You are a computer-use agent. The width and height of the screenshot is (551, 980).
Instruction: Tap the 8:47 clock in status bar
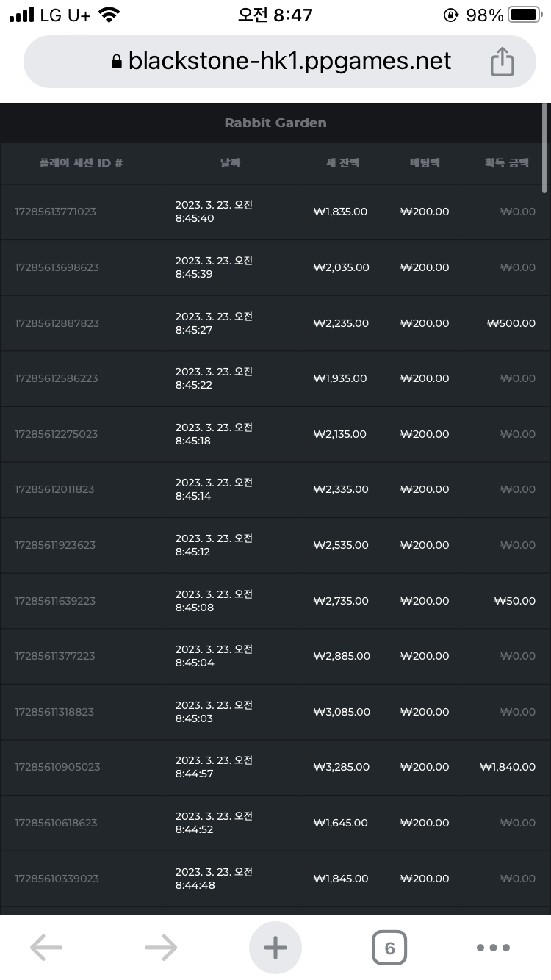tap(275, 15)
